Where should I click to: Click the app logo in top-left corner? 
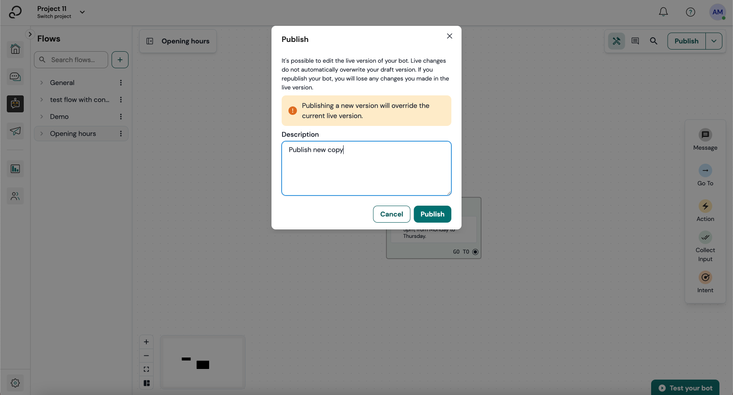click(x=15, y=12)
